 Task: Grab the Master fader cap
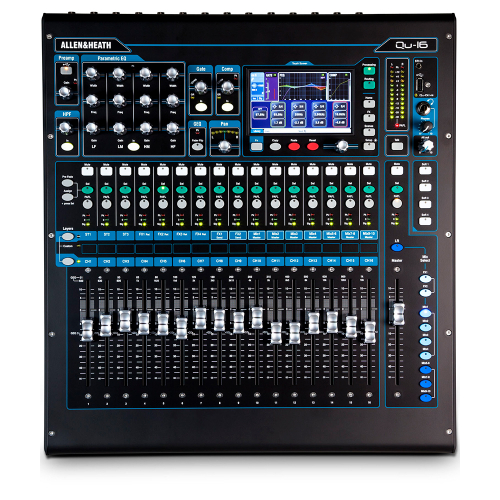(x=399, y=314)
